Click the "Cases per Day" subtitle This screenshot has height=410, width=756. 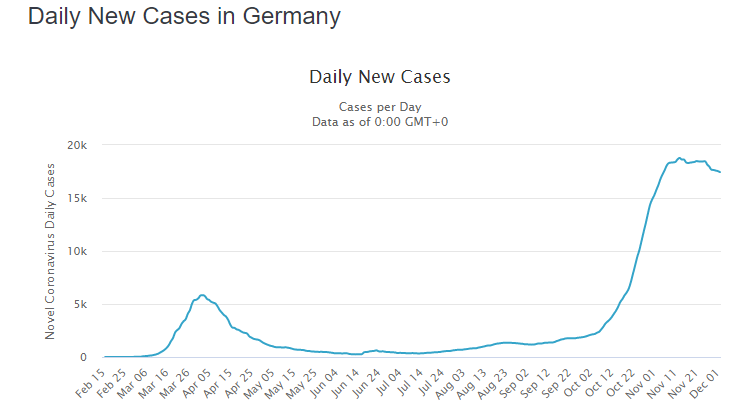pyautogui.click(x=380, y=107)
